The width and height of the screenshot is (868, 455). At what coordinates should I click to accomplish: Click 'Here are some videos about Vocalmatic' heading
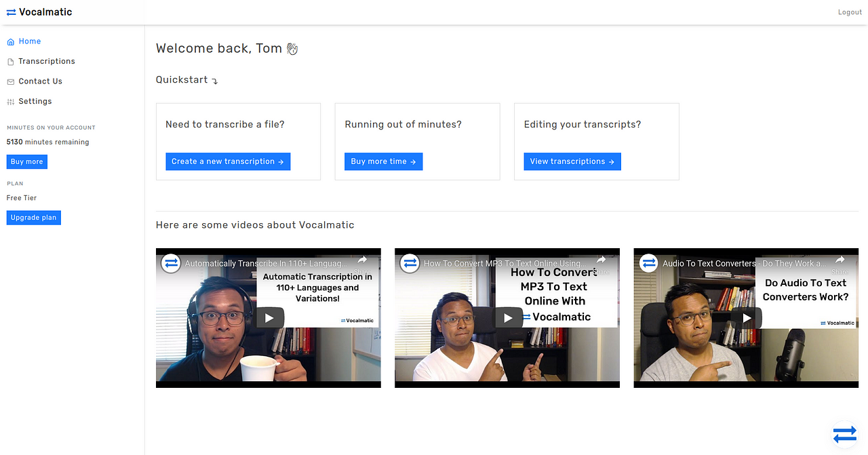tap(255, 225)
